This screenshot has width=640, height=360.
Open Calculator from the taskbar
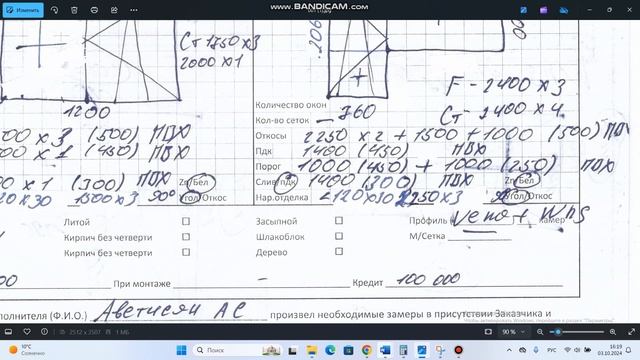[x=403, y=350]
